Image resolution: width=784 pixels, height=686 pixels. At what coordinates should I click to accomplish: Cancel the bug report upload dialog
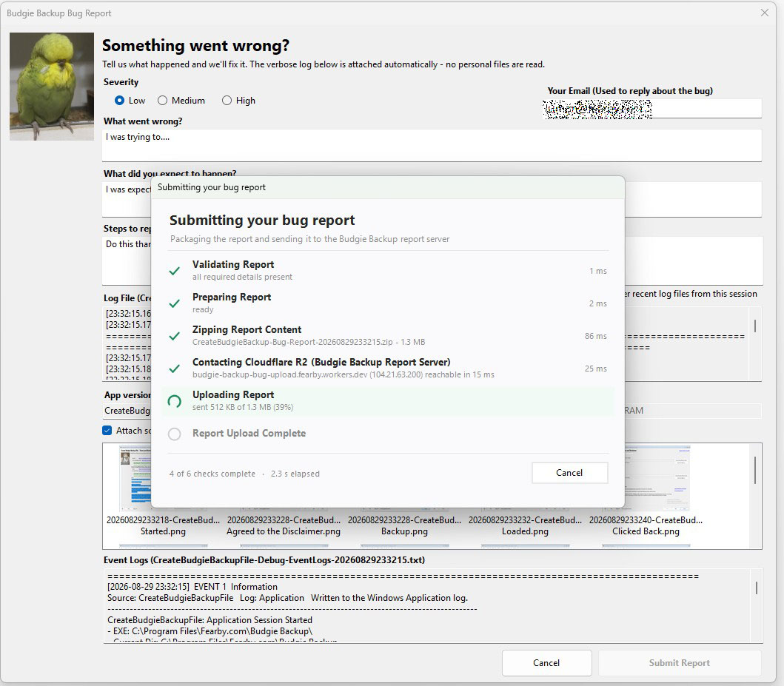click(569, 473)
